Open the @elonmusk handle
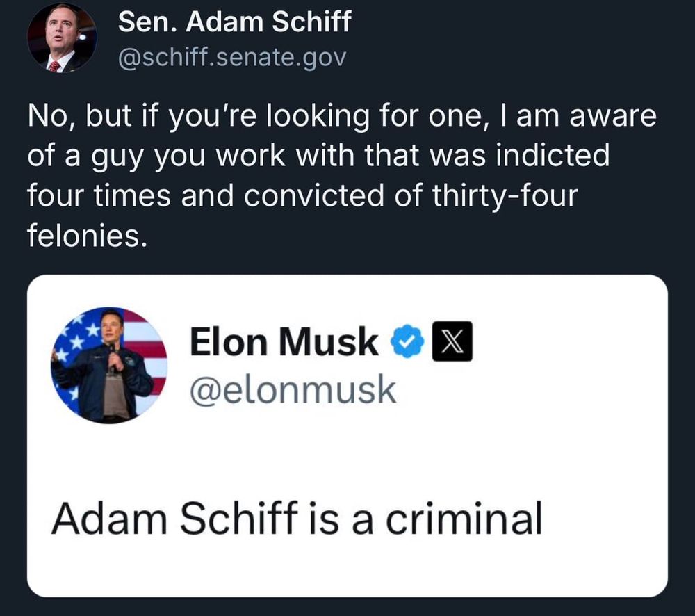 point(292,391)
